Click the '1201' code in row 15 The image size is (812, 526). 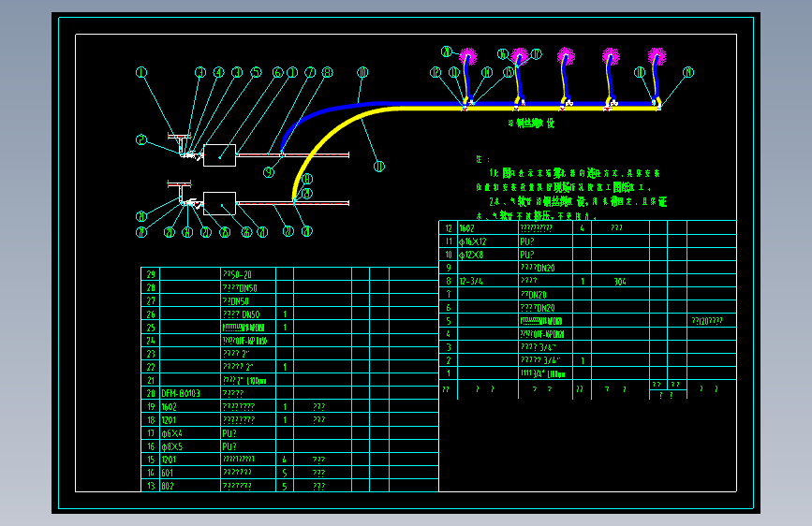point(169,460)
